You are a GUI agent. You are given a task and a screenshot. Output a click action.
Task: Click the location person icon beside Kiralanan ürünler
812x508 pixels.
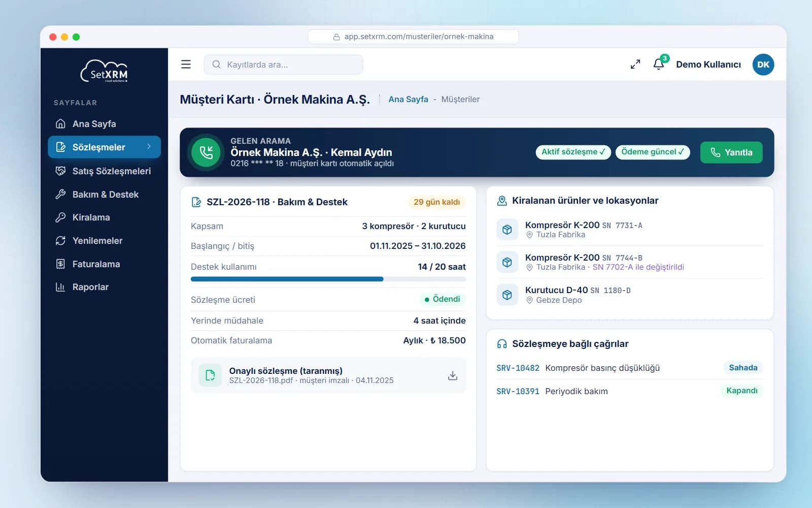[502, 201]
